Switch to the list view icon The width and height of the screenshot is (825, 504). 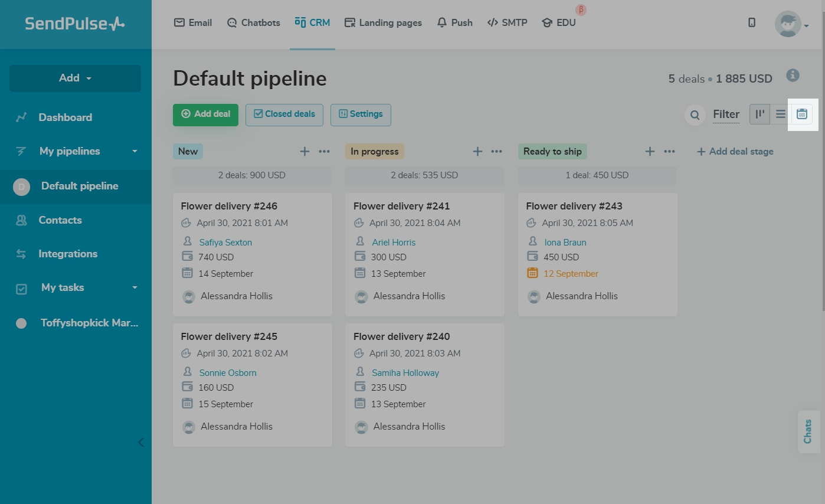(780, 114)
